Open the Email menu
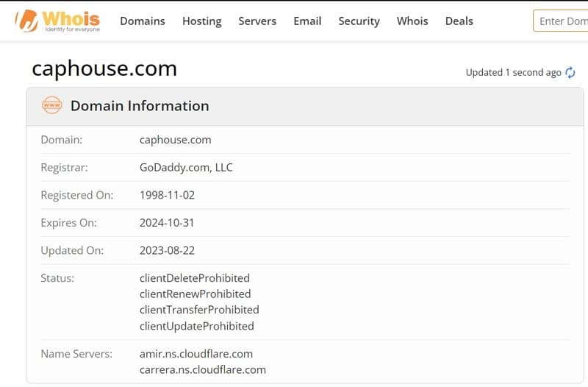This screenshot has height=387, width=588. click(307, 21)
